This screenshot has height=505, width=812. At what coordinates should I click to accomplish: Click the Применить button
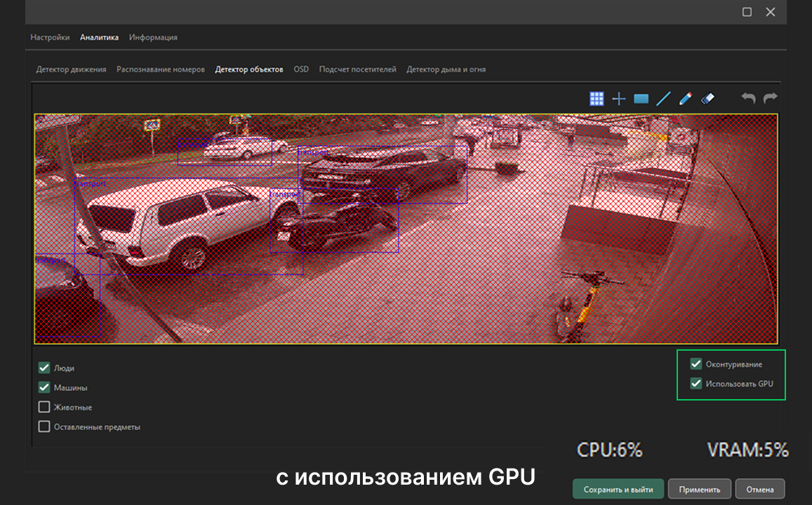[x=699, y=489]
